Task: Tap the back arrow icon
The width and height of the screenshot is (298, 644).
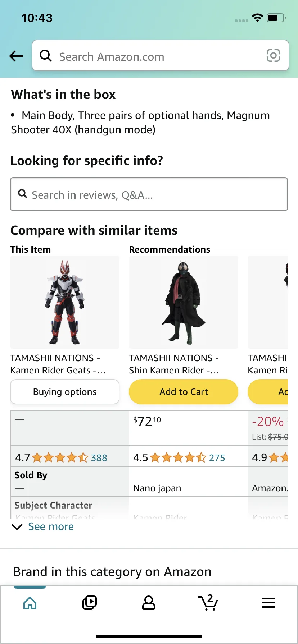Action: tap(16, 56)
